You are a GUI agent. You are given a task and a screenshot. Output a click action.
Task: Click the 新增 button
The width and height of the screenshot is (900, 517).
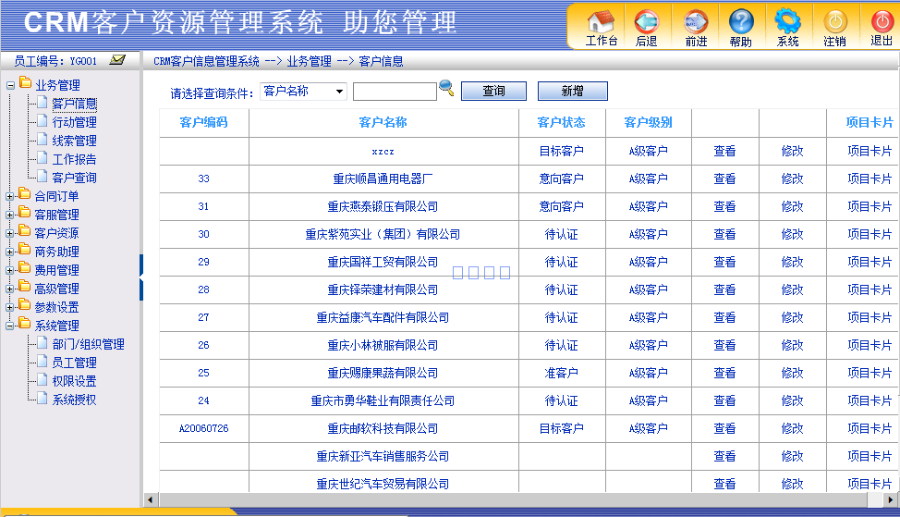tap(572, 91)
